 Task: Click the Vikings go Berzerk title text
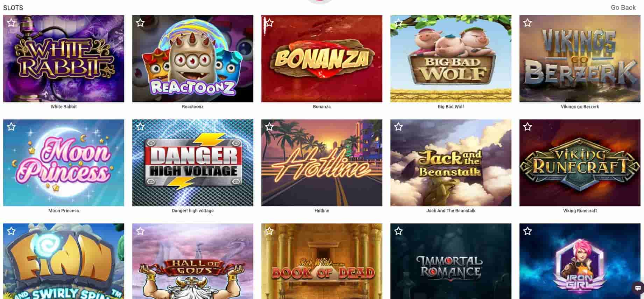(x=580, y=106)
